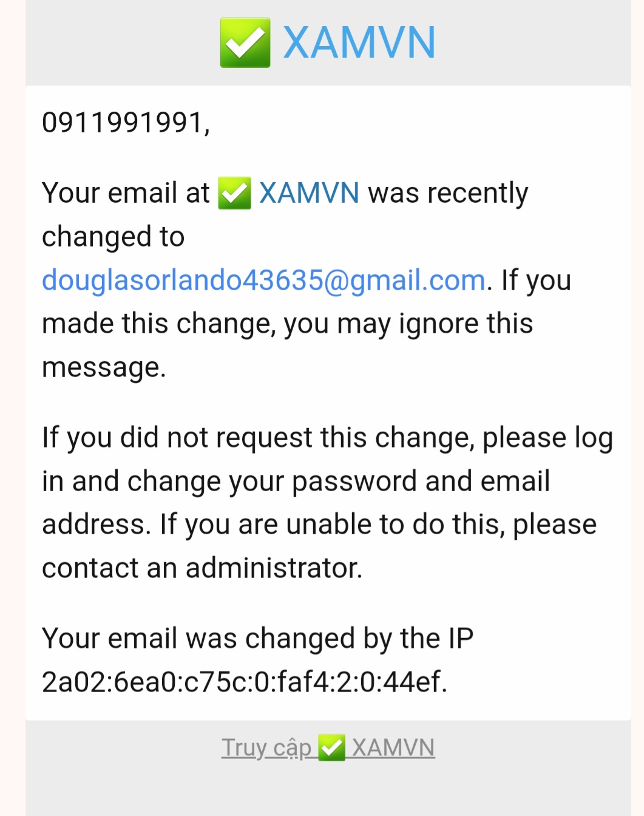
Task: Click the 'Your email at' text
Action: 126,193
